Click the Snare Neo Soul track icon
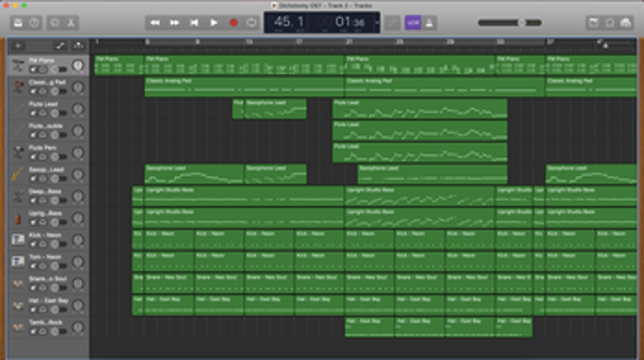Image resolution: width=644 pixels, height=360 pixels. point(18,284)
